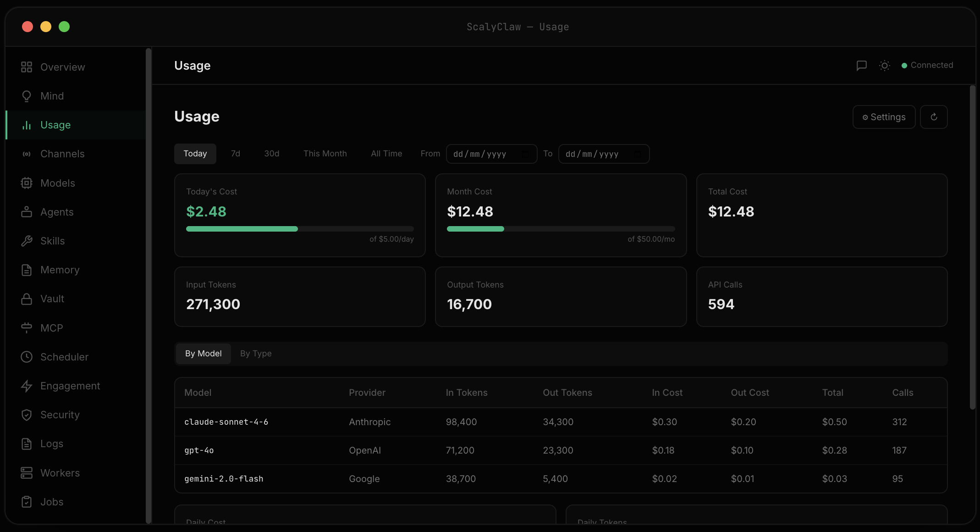Open the From date calendar picker

click(525, 154)
